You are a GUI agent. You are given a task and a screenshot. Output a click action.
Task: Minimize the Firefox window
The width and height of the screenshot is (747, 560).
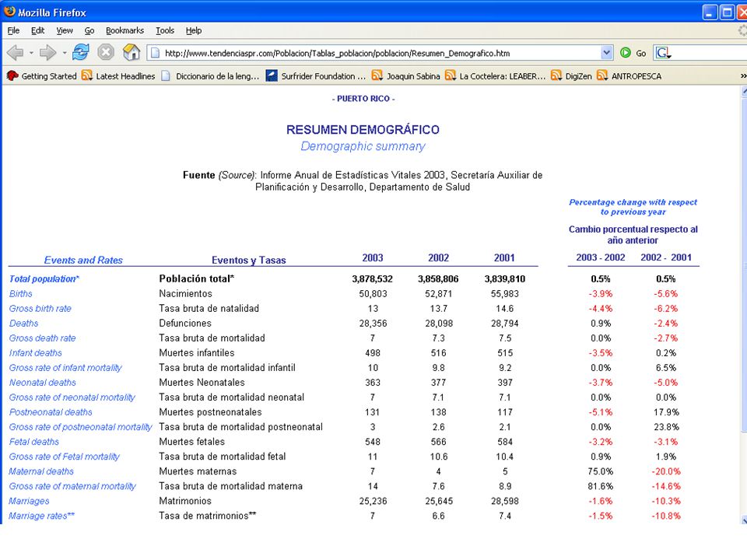pos(710,12)
